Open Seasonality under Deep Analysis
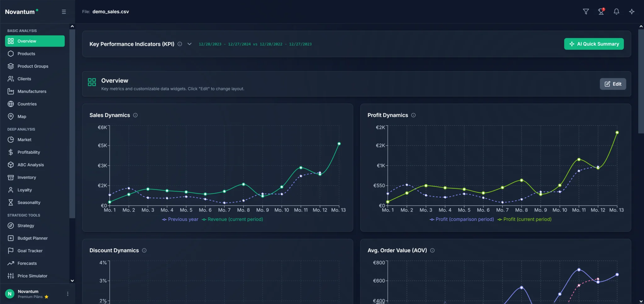The width and height of the screenshot is (644, 304). pyautogui.click(x=29, y=202)
